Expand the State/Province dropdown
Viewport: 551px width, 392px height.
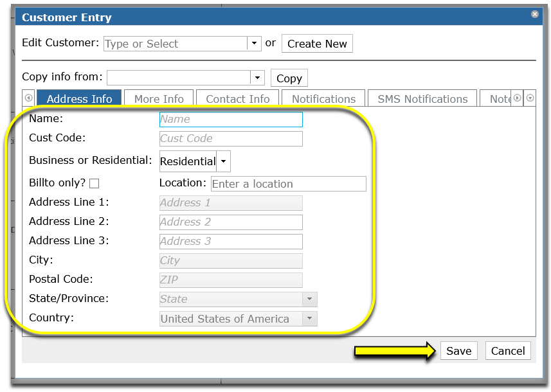coord(310,299)
